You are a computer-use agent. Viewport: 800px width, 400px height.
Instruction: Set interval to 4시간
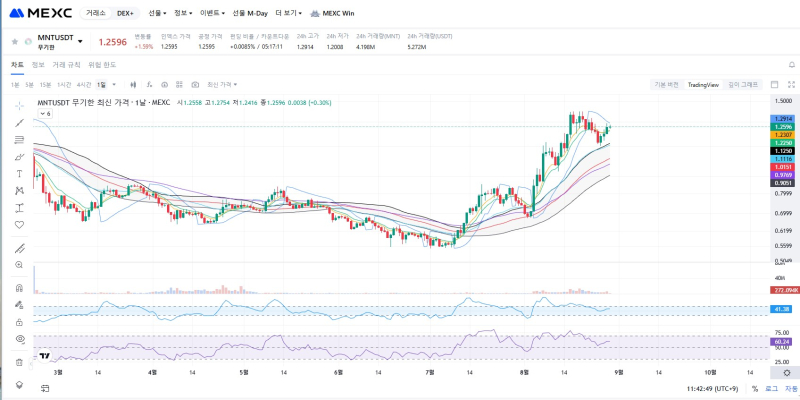tap(84, 85)
